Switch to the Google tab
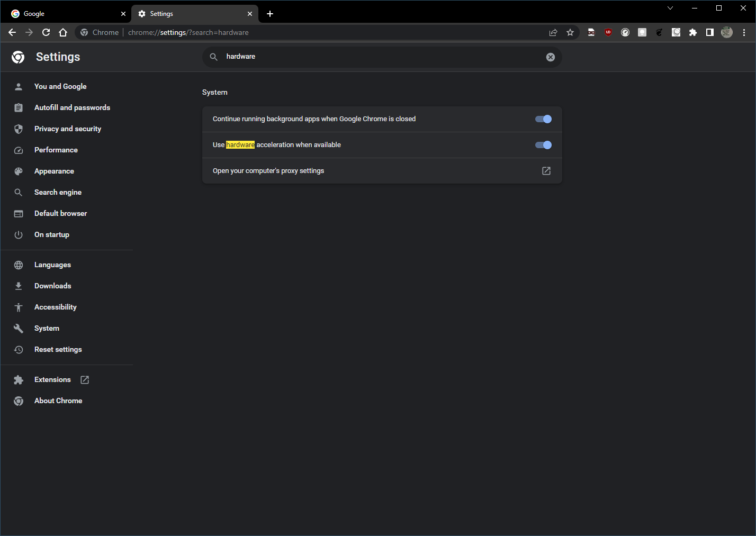 click(66, 14)
